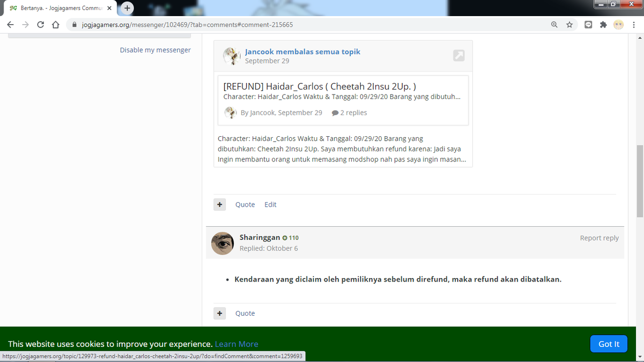Open the REFUND Haidar_Carlos topic title

tap(319, 86)
